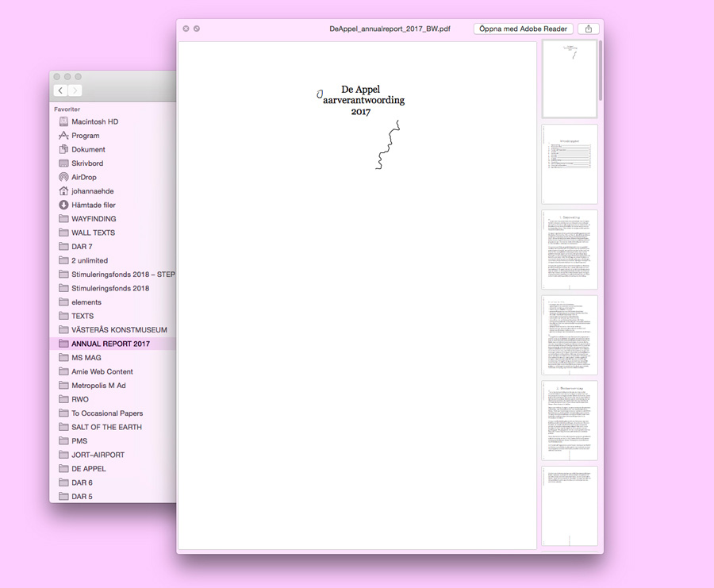The image size is (714, 588).
Task: Go back in the Finder window
Action: tap(60, 90)
